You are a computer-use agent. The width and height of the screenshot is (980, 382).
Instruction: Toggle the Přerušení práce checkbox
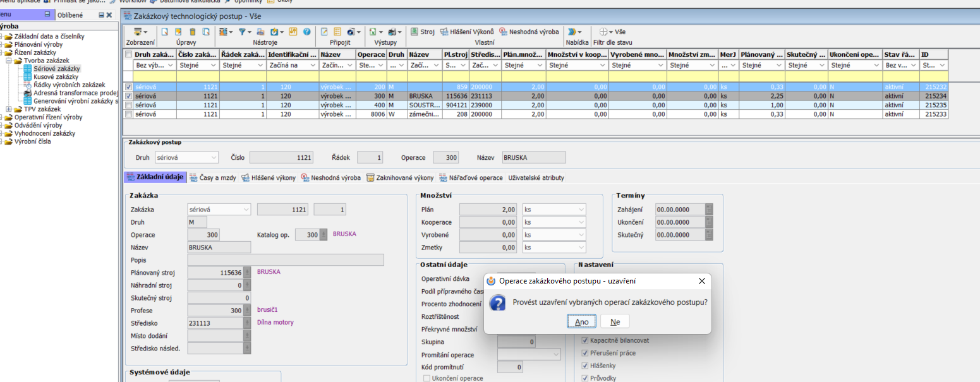tap(585, 353)
